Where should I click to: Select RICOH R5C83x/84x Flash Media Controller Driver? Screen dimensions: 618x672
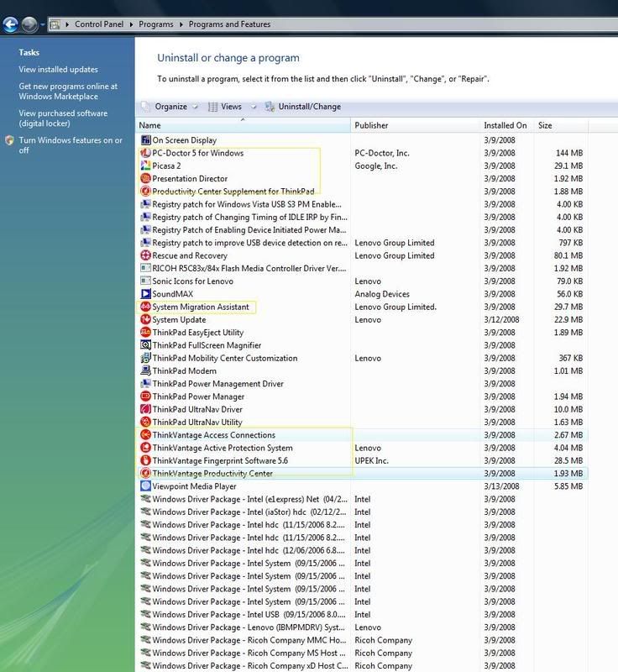pyautogui.click(x=363, y=268)
